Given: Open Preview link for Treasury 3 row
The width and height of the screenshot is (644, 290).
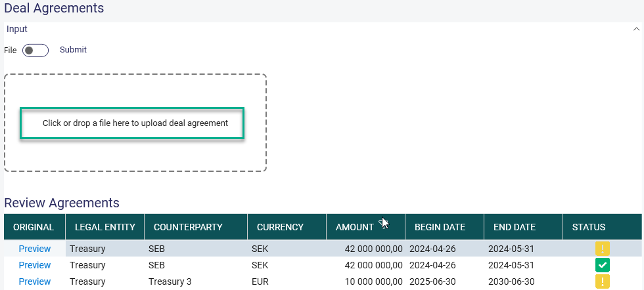Looking at the screenshot, I should click(35, 281).
